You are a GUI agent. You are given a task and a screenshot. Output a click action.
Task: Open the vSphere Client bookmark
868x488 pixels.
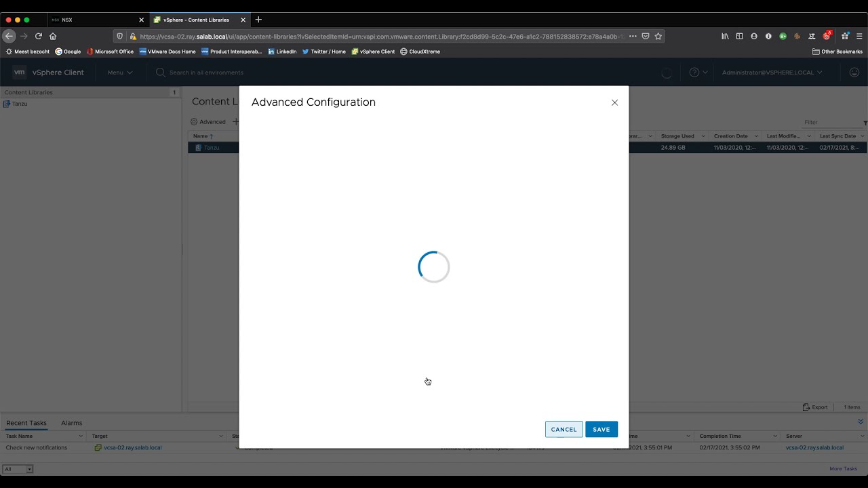(x=373, y=52)
